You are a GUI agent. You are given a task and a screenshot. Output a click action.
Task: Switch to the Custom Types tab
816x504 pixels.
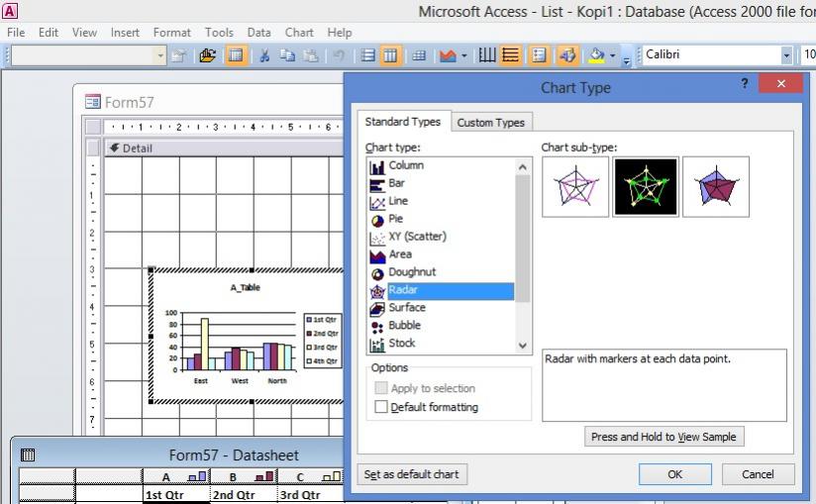coord(491,122)
